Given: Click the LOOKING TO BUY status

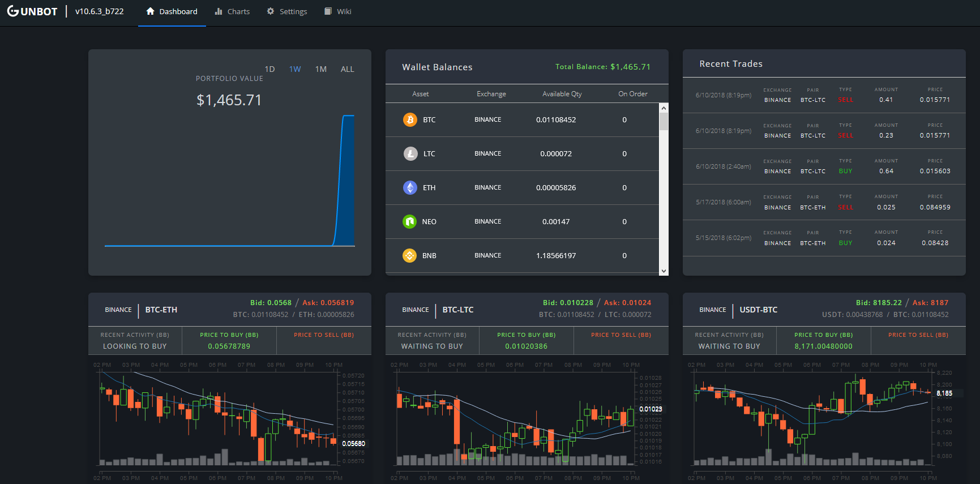Looking at the screenshot, I should [135, 346].
